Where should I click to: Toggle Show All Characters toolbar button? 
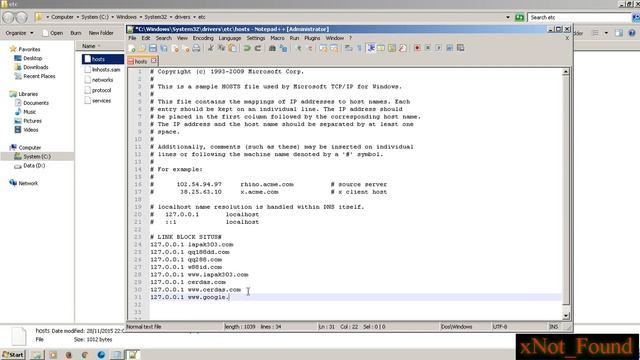coord(359,48)
